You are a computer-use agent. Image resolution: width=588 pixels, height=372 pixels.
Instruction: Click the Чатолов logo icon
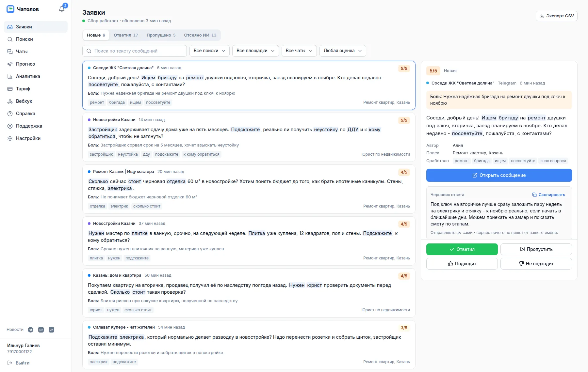coord(10,9)
